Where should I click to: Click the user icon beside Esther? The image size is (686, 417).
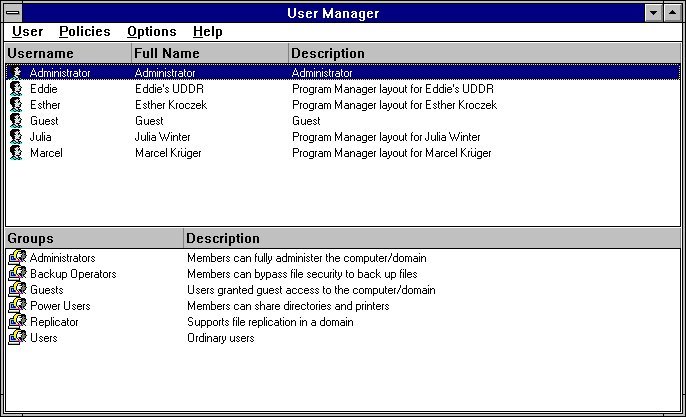[16, 105]
